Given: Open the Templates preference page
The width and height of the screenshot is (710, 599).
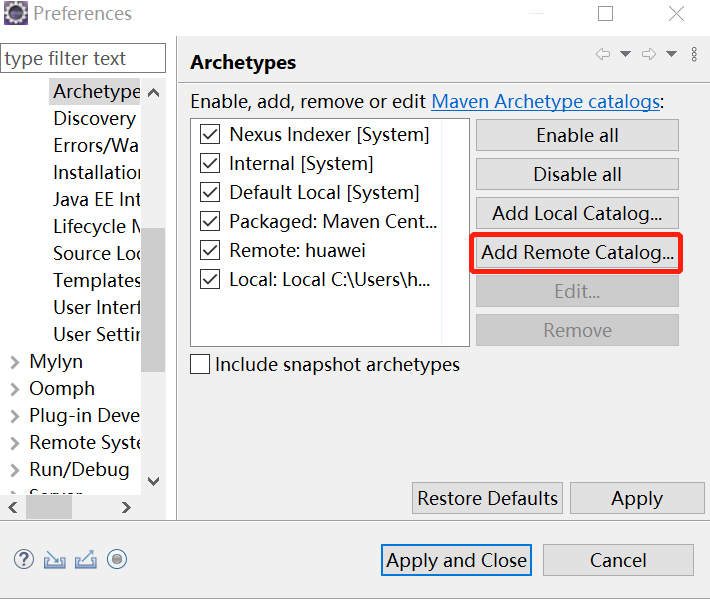Looking at the screenshot, I should tap(96, 281).
